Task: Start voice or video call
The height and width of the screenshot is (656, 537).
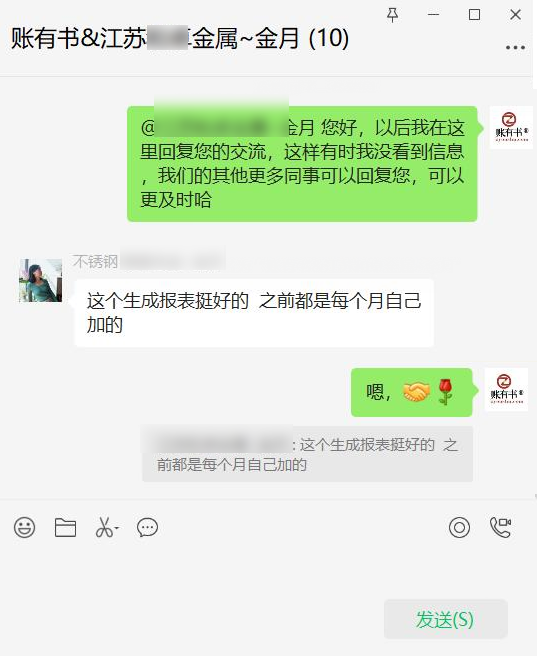Action: pyautogui.click(x=501, y=528)
